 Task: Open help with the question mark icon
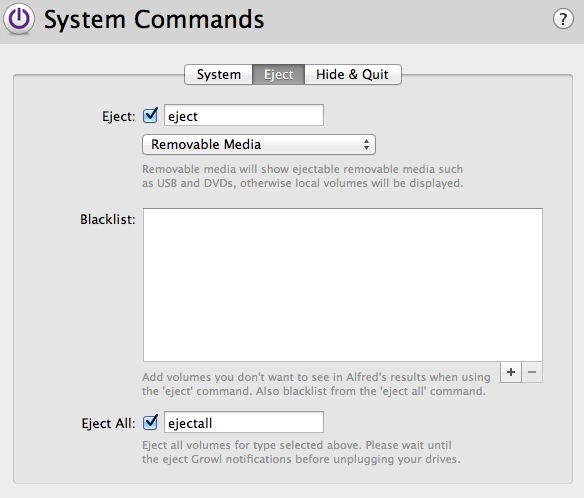coord(563,19)
